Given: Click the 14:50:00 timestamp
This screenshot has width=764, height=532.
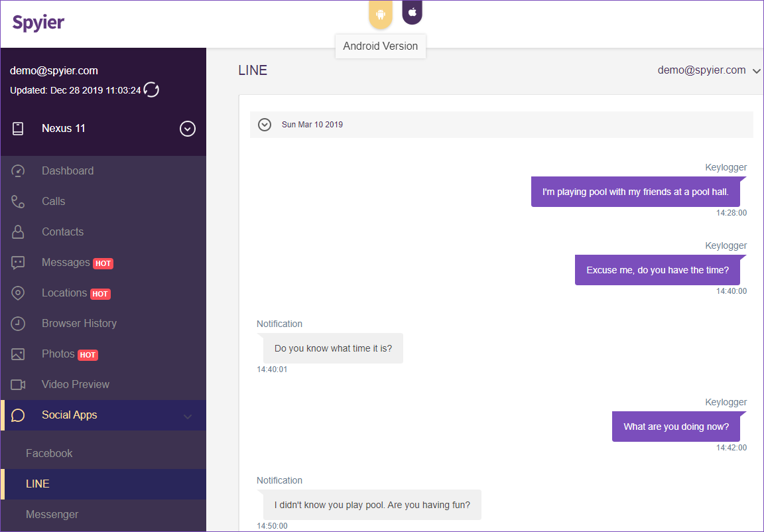Looking at the screenshot, I should [x=273, y=526].
